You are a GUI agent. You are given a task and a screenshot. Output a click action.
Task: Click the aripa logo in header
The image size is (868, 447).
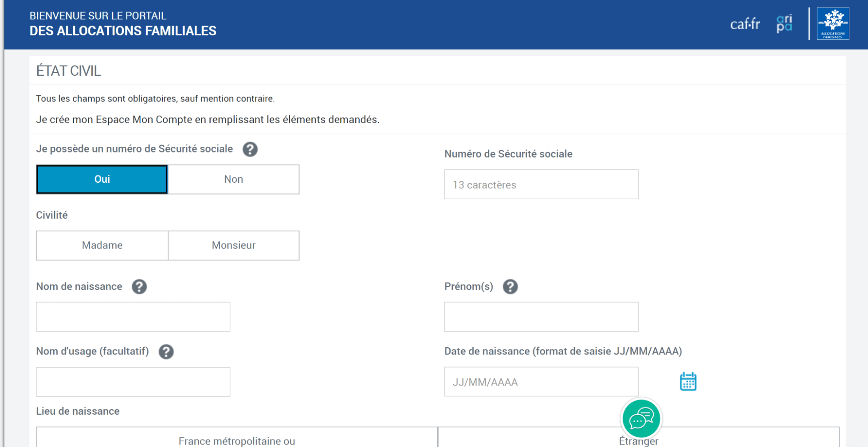[784, 24]
